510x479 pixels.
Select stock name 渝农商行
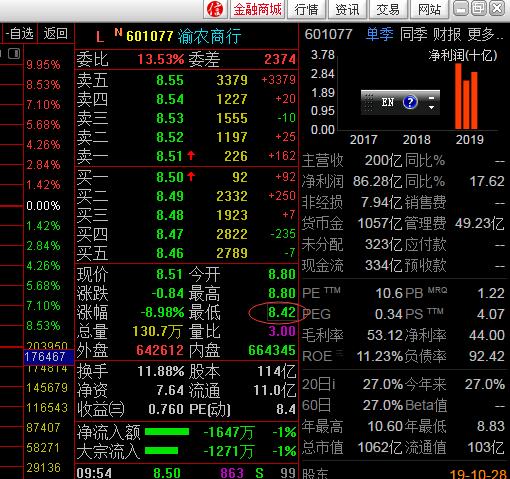[x=209, y=36]
